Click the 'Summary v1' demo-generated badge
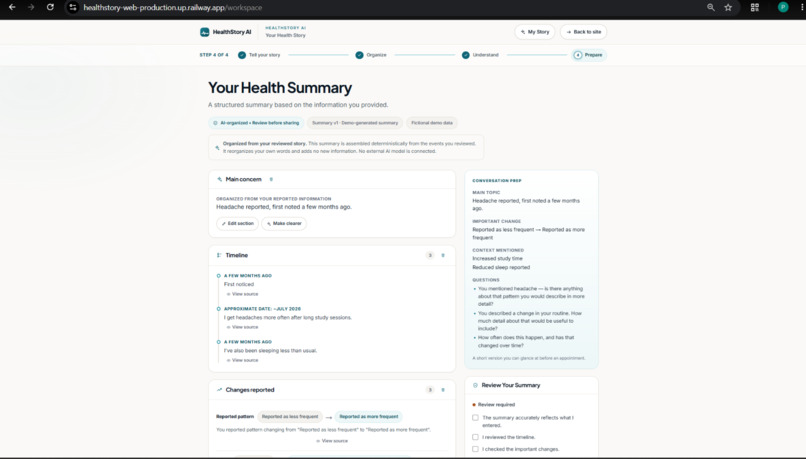 tap(355, 123)
